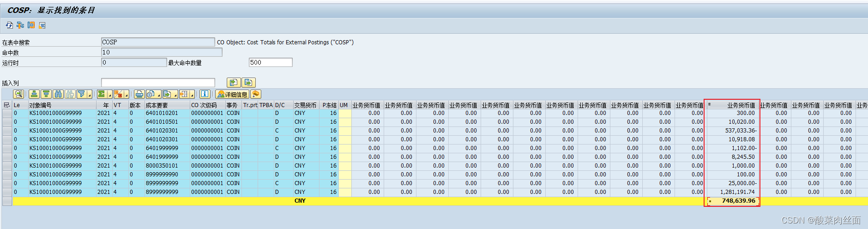Select the row selector for cost element 6401010201

pos(7,113)
